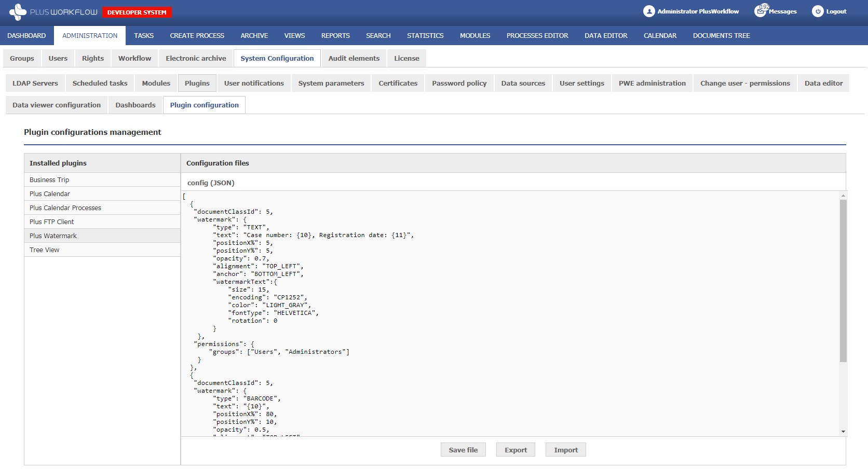
Task: Open Data viewer configuration tab
Action: click(x=57, y=105)
